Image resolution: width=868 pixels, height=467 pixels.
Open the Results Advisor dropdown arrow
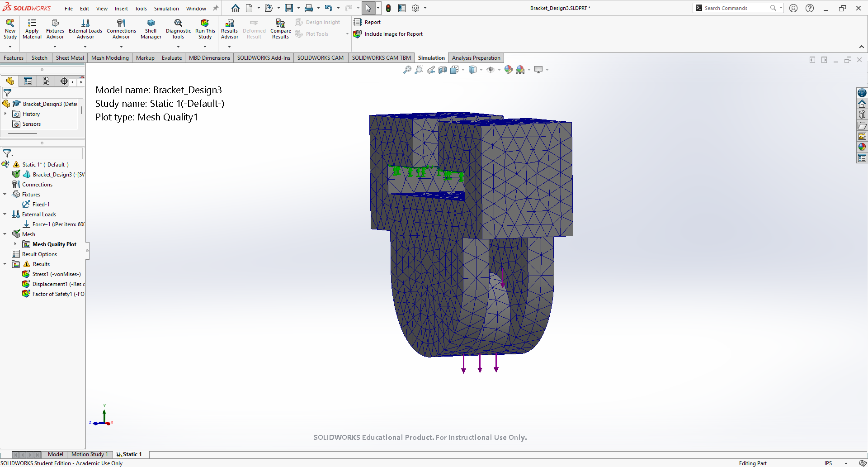click(x=229, y=47)
